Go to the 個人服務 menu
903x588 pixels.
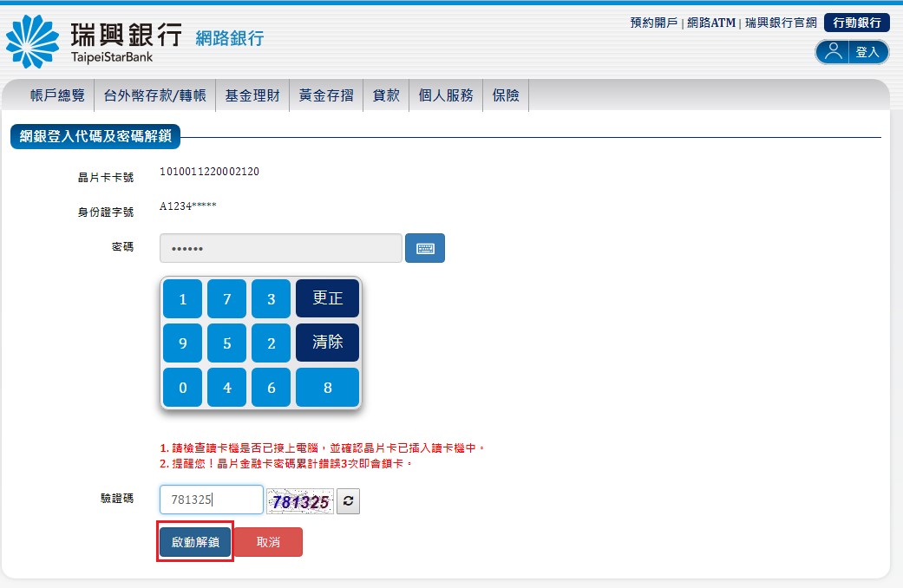pos(446,96)
